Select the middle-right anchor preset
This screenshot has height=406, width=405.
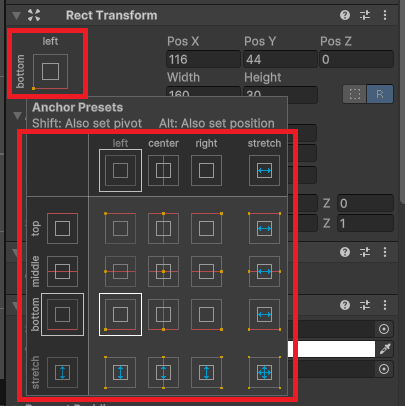[x=206, y=272]
